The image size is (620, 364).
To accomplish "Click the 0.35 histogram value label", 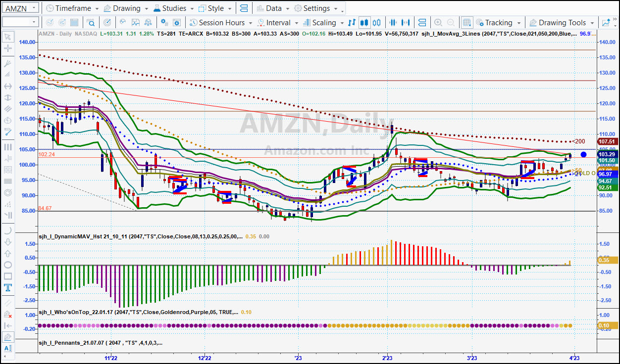I will pos(609,260).
